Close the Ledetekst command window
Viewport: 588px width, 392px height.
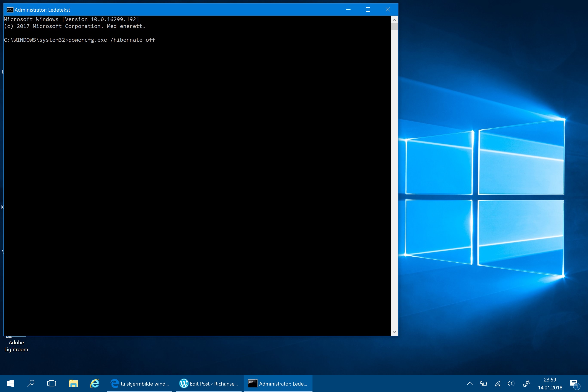388,9
